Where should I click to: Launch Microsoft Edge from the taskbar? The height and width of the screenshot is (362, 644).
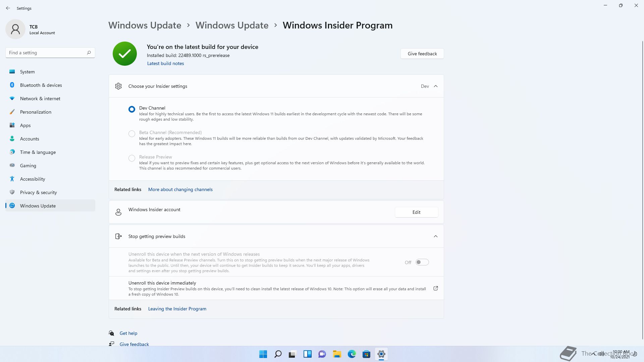click(352, 354)
